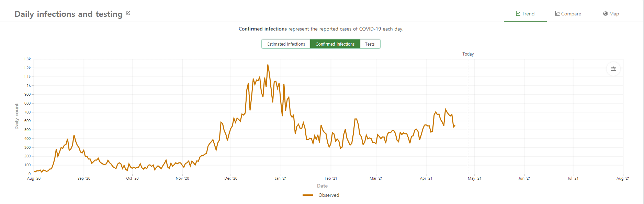Viewport: 644px width, 204px height.
Task: Click the Nov '20 axis label
Action: tap(182, 178)
